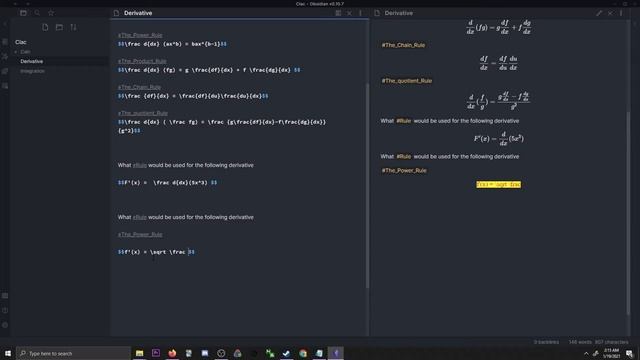640x360 pixels.
Task: Select the editor Derivative tab title
Action: click(x=138, y=13)
